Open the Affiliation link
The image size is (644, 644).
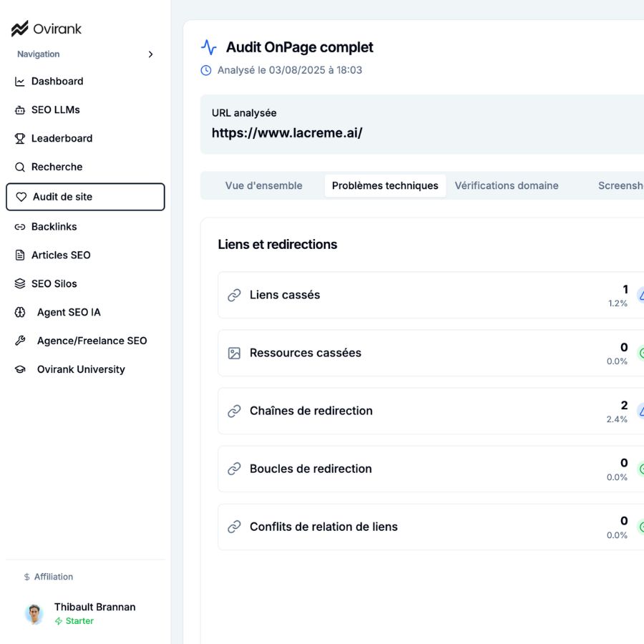tap(54, 577)
